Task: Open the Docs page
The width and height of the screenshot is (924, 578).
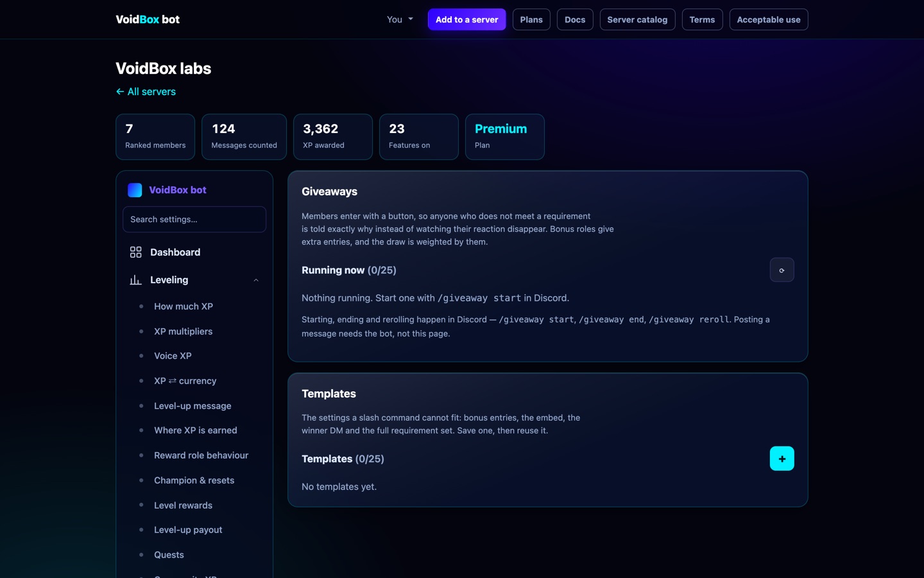Action: coord(575,19)
